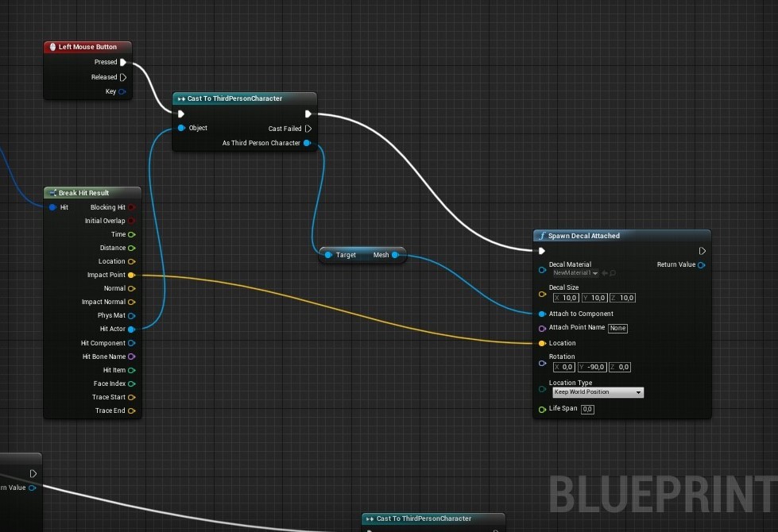Click the Rotation Y value field showing -90,0
The height and width of the screenshot is (532, 778).
(x=592, y=368)
